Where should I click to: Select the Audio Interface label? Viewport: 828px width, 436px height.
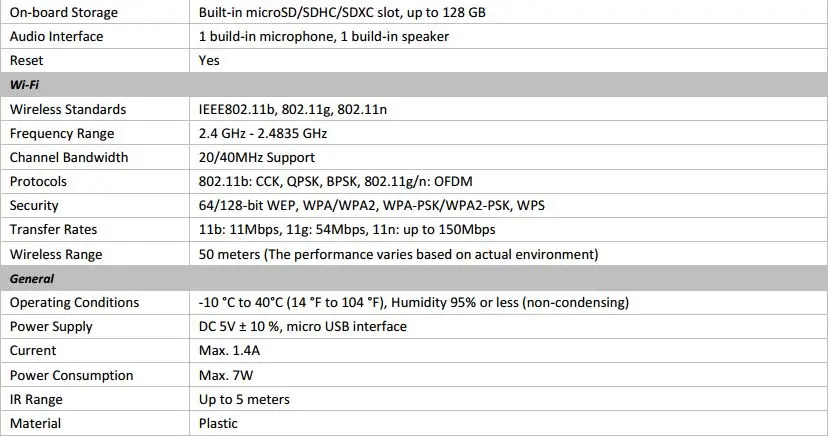[57, 36]
